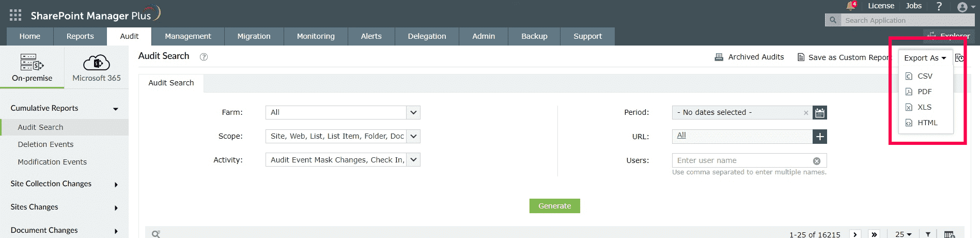Choose PDF from Export As menu
The image size is (980, 238).
pos(924,92)
